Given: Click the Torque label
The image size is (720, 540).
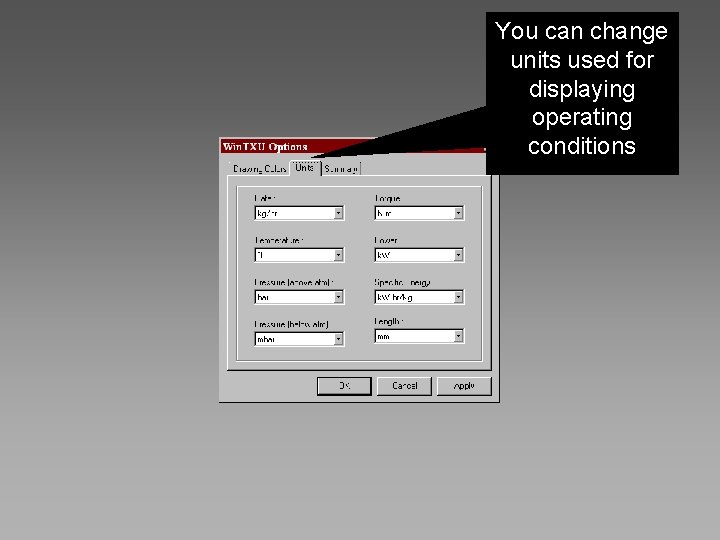Looking at the screenshot, I should (x=388, y=198).
